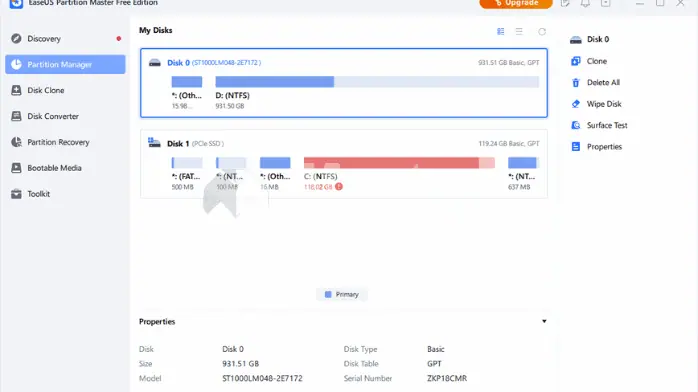The image size is (698, 392).
Task: Open Properties from right panel
Action: tap(604, 146)
